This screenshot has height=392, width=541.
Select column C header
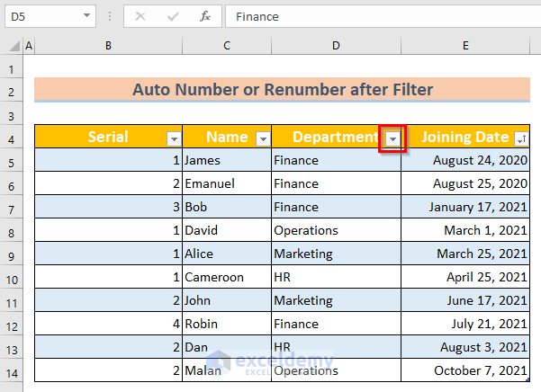[x=227, y=46]
